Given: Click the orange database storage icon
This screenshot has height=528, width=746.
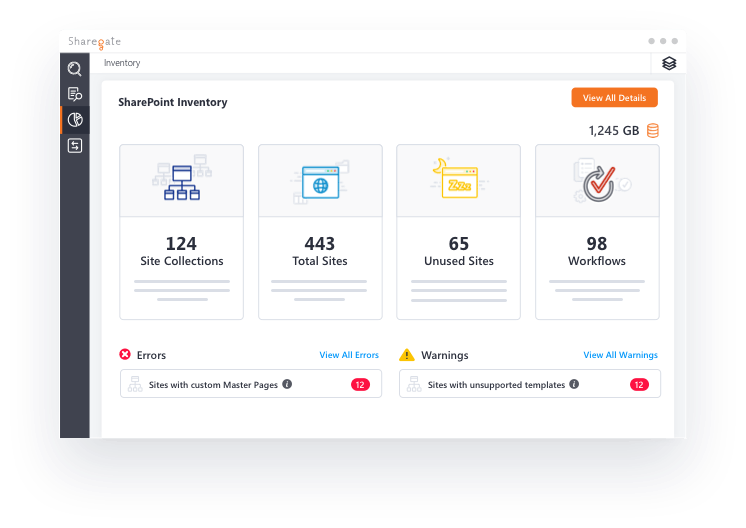Looking at the screenshot, I should point(653,130).
